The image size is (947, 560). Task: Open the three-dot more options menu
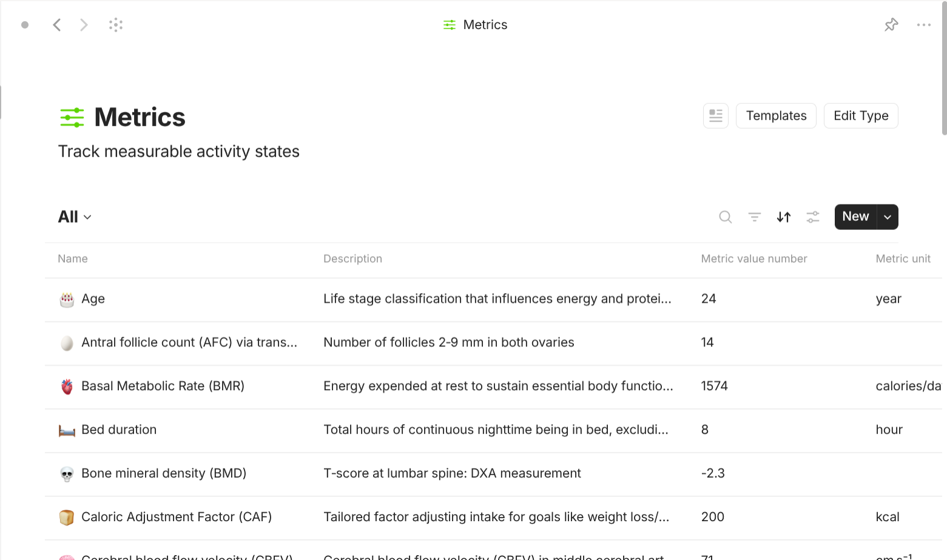(923, 25)
